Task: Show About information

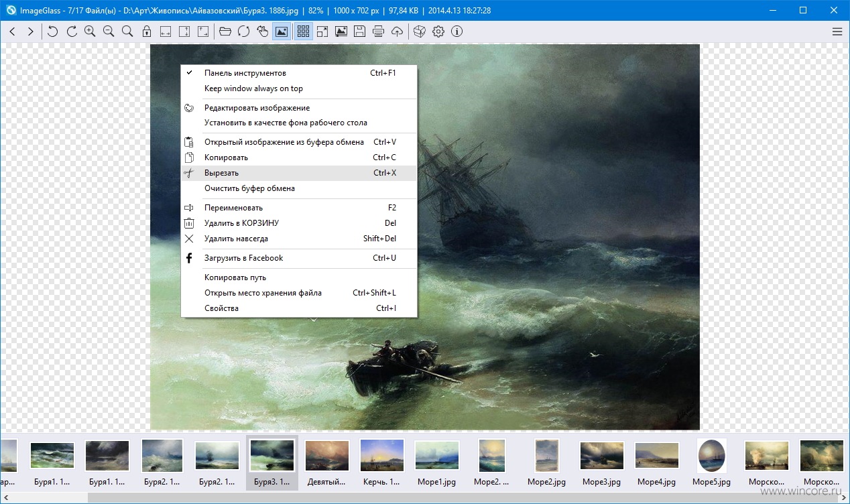Action: [457, 31]
